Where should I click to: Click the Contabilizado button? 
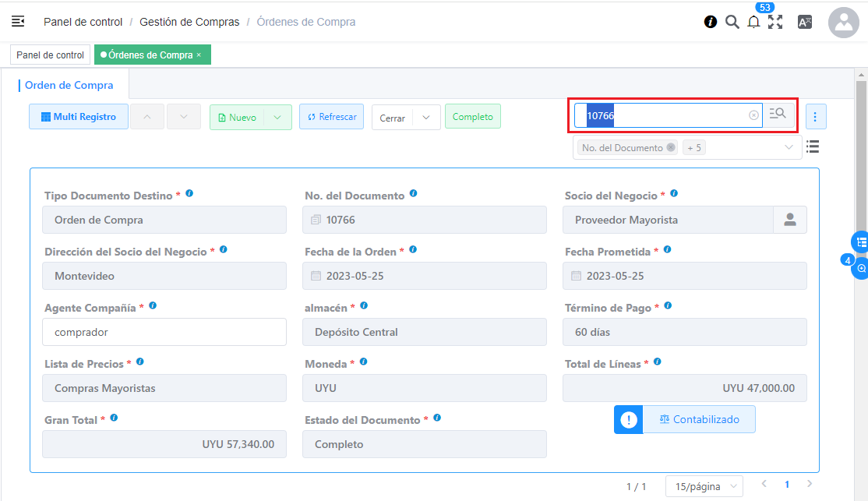(698, 419)
